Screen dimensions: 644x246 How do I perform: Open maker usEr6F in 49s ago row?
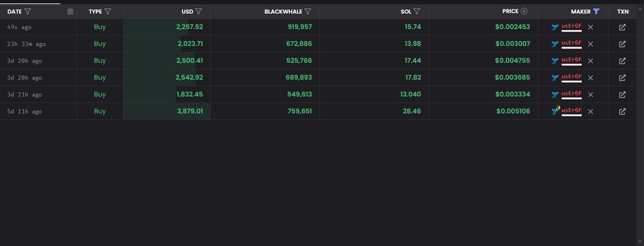[x=572, y=26]
